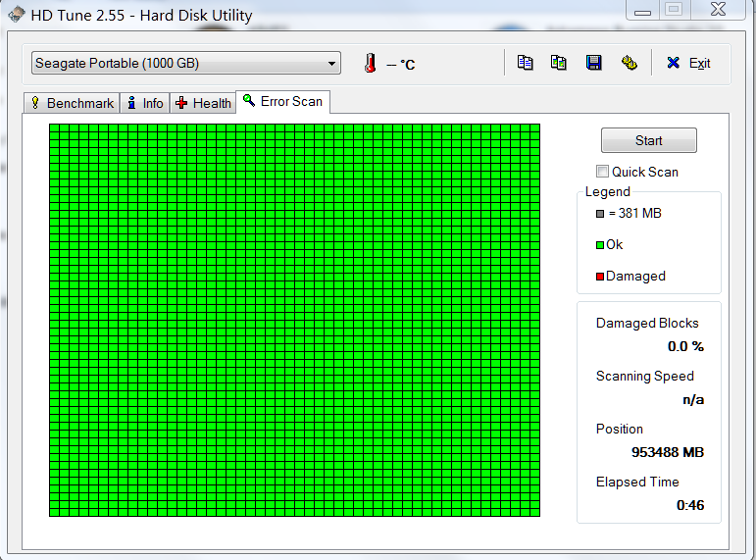Start the error scan
The image size is (756, 560).
click(x=648, y=140)
